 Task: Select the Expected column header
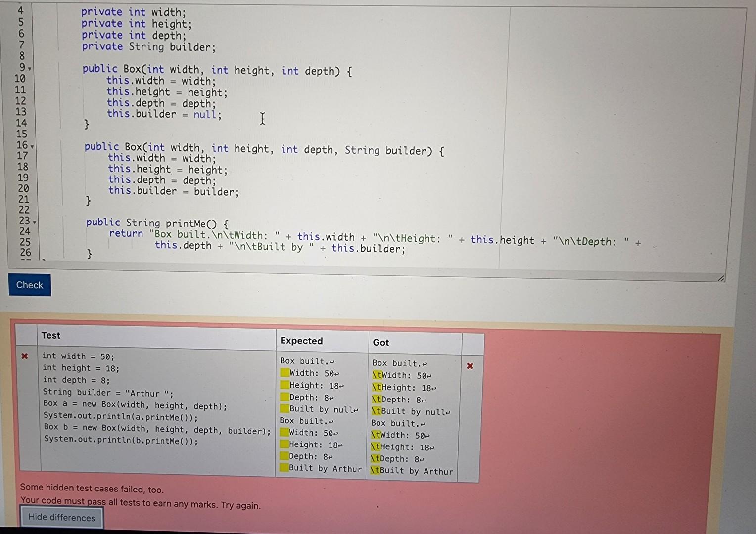tap(301, 341)
